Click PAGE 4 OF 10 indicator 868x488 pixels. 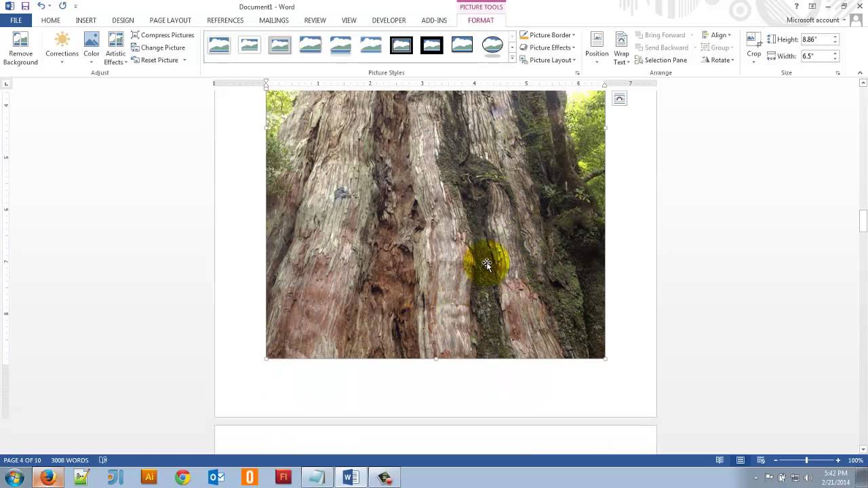[x=22, y=460]
